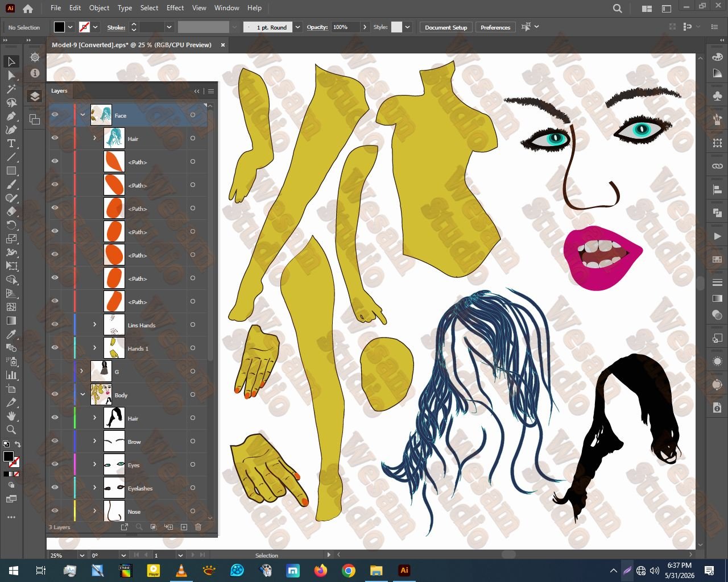Select the Curvature tool
Viewport: 728px width, 582px height.
[11, 130]
